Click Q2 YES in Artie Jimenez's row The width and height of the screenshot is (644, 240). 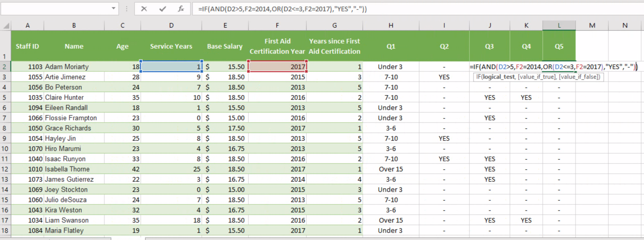coord(444,77)
